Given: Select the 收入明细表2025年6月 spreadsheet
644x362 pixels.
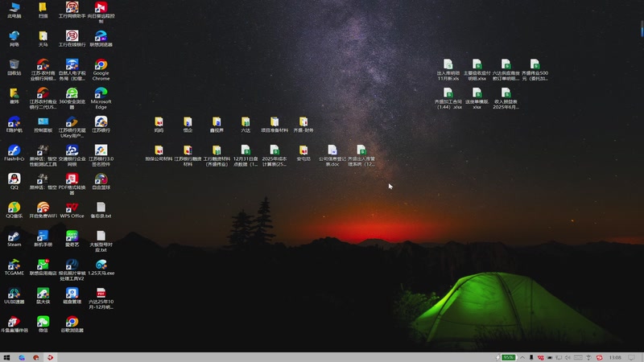Looking at the screenshot, I should pyautogui.click(x=506, y=98).
